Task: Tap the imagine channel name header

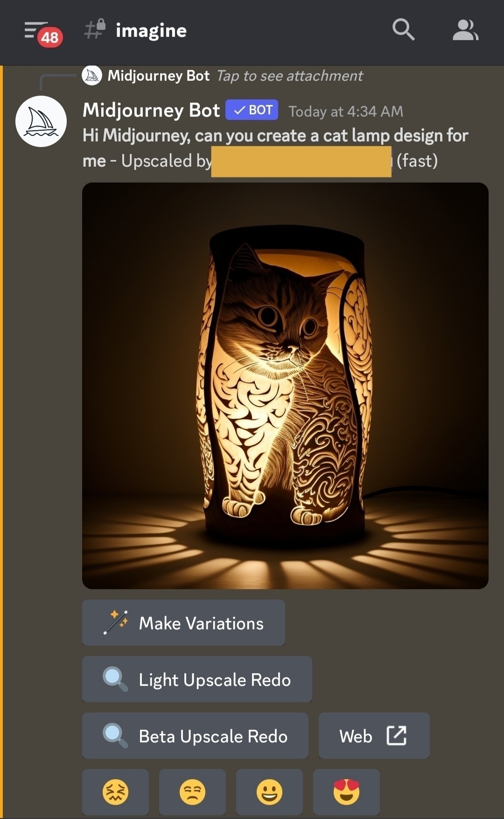Action: 151,30
